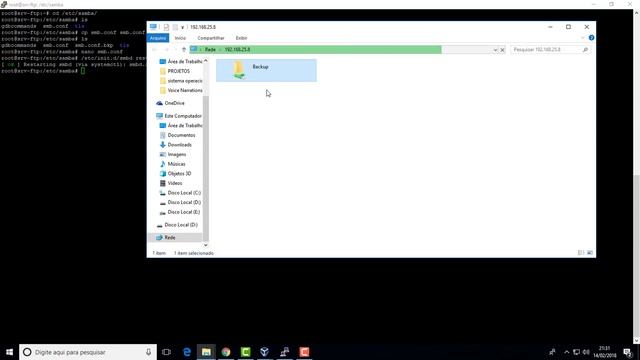Select Este Computador in navigation pane
Image resolution: width=640 pixels, height=360 pixels.
tap(179, 116)
